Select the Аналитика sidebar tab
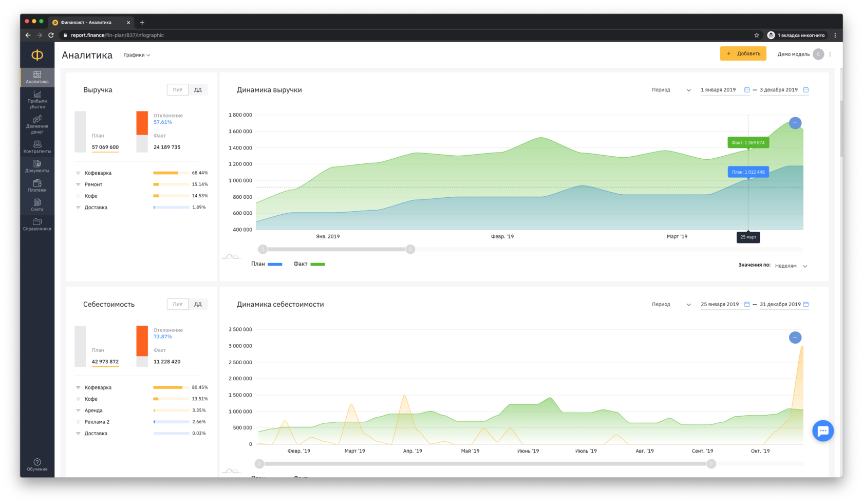 [37, 77]
